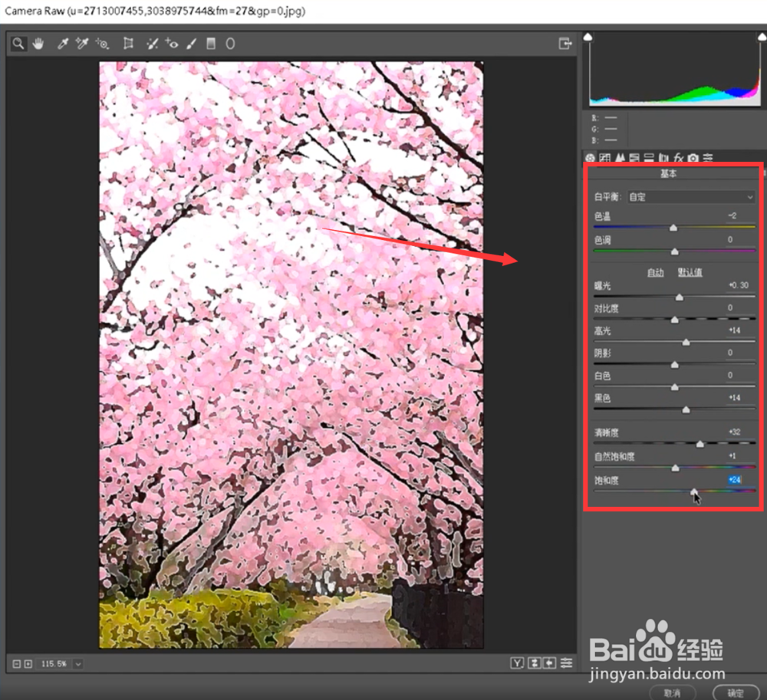The width and height of the screenshot is (767, 700).
Task: Select the Color Sampler tool
Action: tap(82, 44)
